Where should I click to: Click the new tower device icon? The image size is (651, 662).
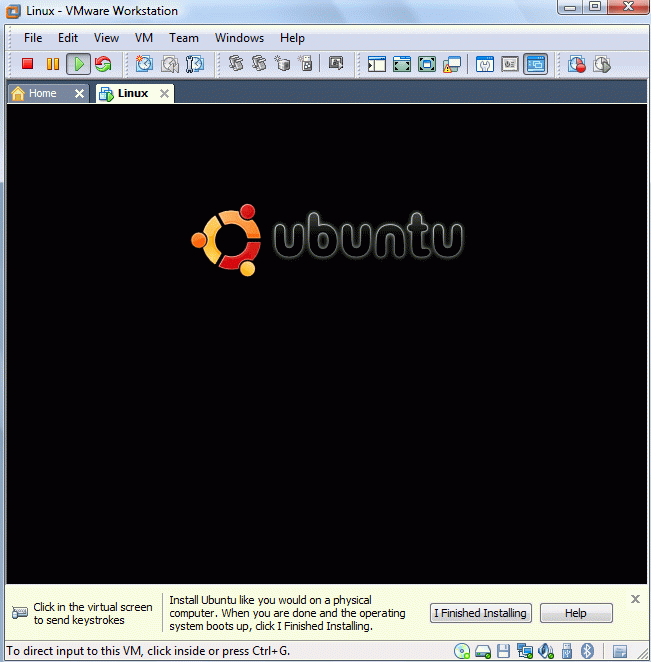pyautogui.click(x=305, y=63)
